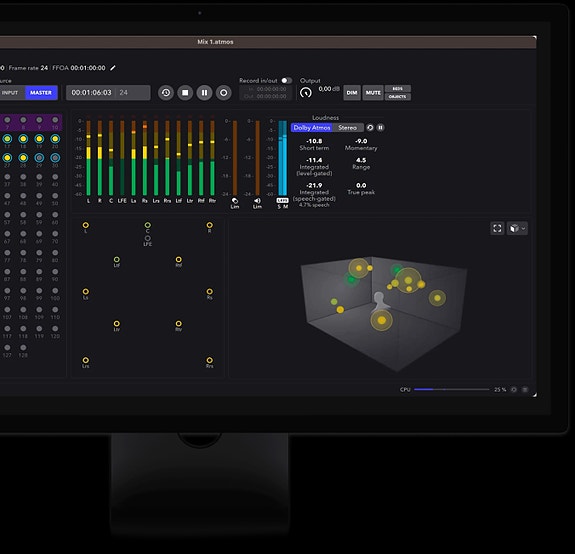The height and width of the screenshot is (554, 575).
Task: Expand the 3D room view to fullscreen
Action: click(497, 228)
